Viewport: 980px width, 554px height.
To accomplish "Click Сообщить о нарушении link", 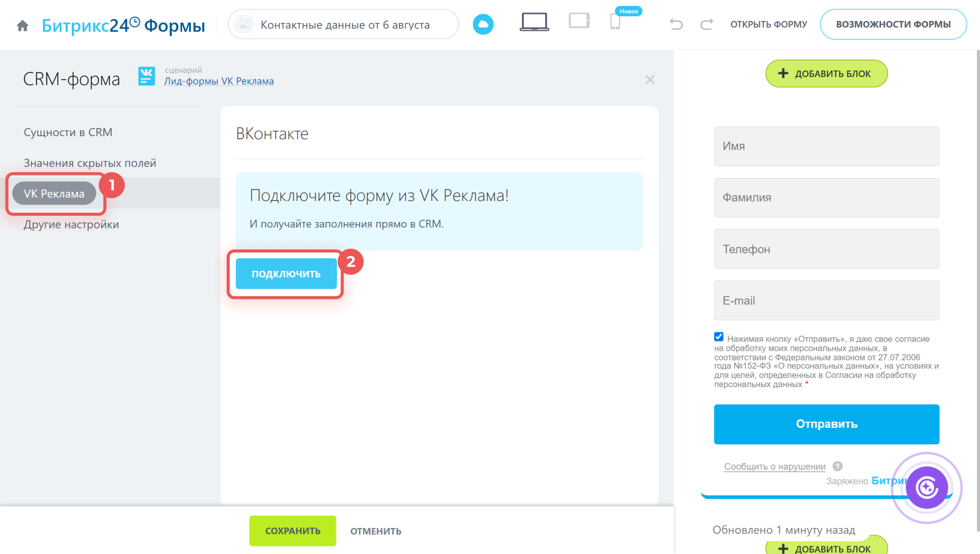I will [x=775, y=466].
